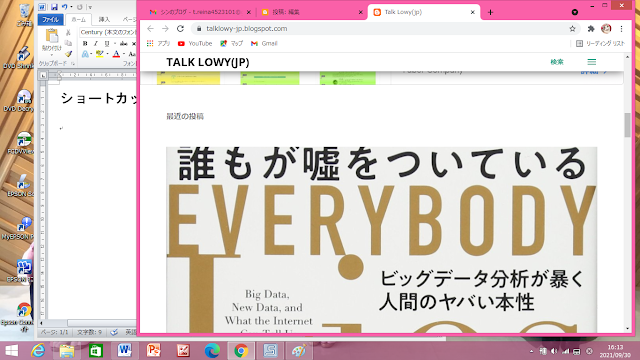The width and height of the screenshot is (640, 360).
Task: Customize the Word quick access toolbar
Action: pos(90,7)
